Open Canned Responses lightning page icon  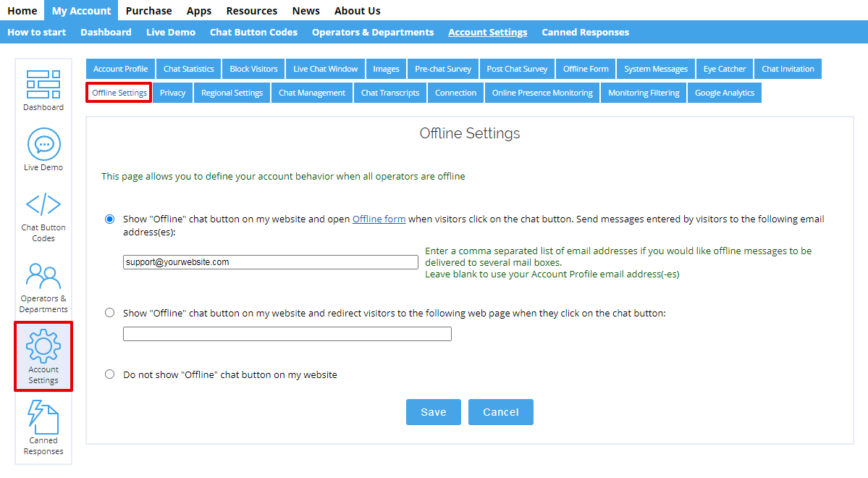point(43,418)
